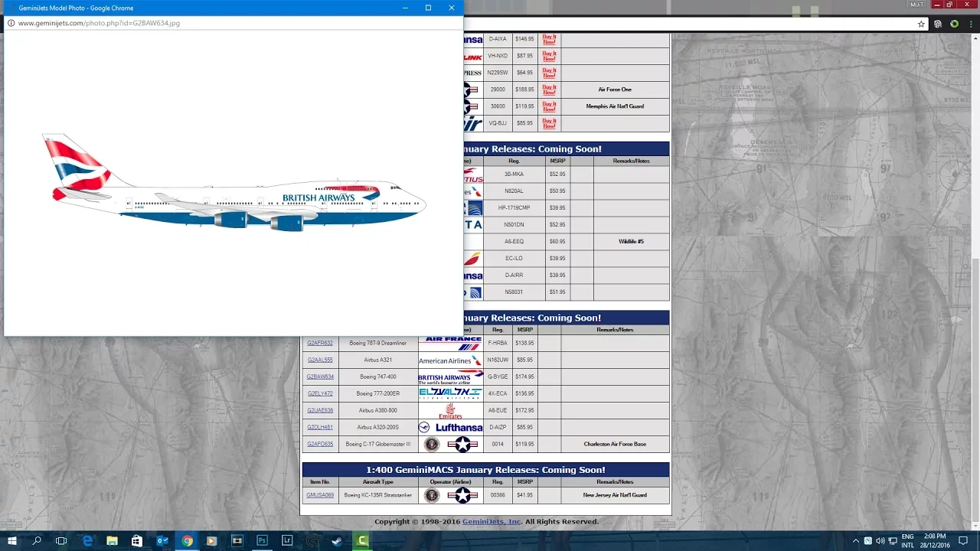Open taskbar search magnifier
The width and height of the screenshot is (980, 551).
37,540
